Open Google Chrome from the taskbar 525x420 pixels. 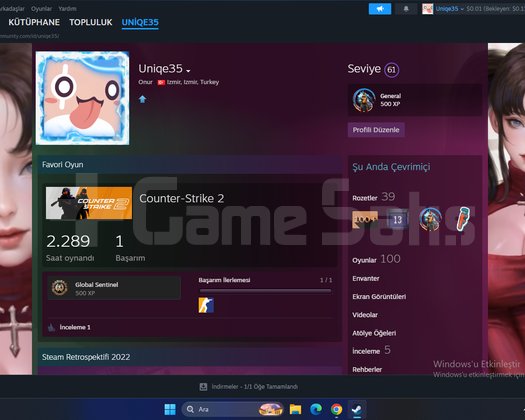336,409
